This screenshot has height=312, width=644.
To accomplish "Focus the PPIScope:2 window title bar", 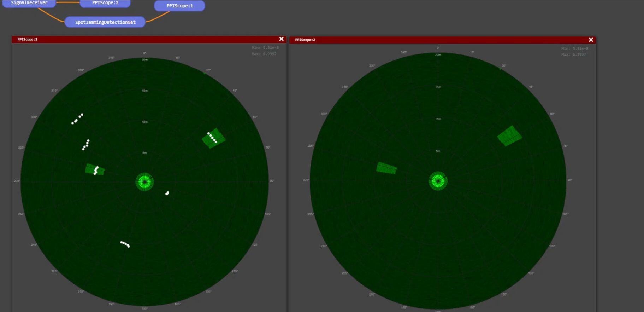I will pos(424,40).
